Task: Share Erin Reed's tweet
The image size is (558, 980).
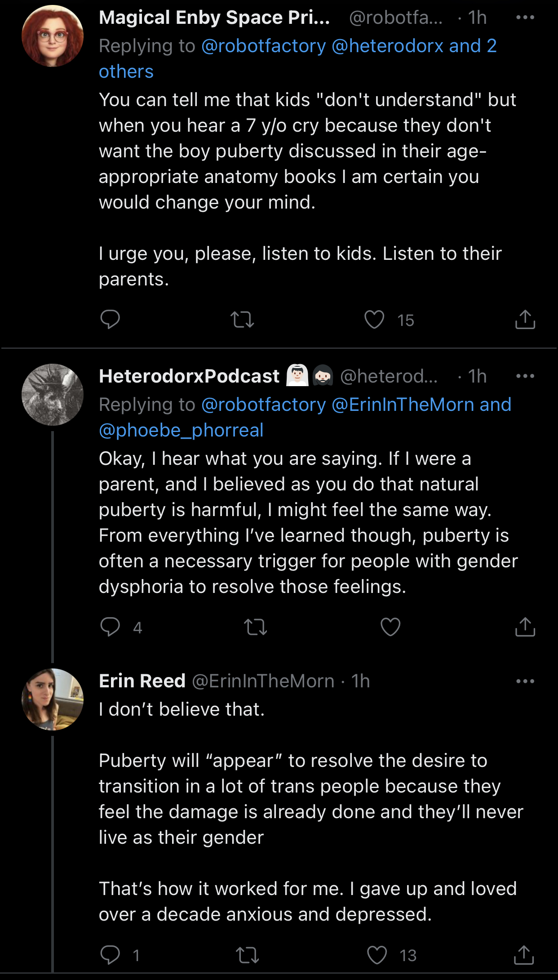Action: point(524,955)
